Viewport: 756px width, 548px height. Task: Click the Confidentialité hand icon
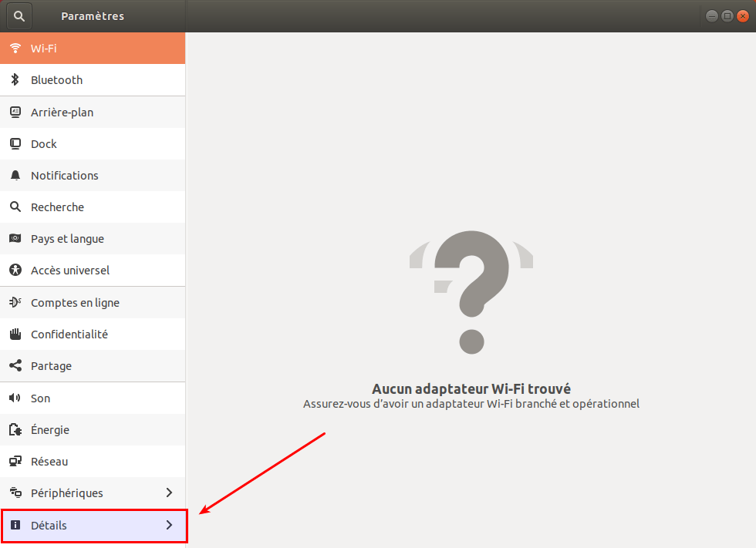tap(15, 335)
